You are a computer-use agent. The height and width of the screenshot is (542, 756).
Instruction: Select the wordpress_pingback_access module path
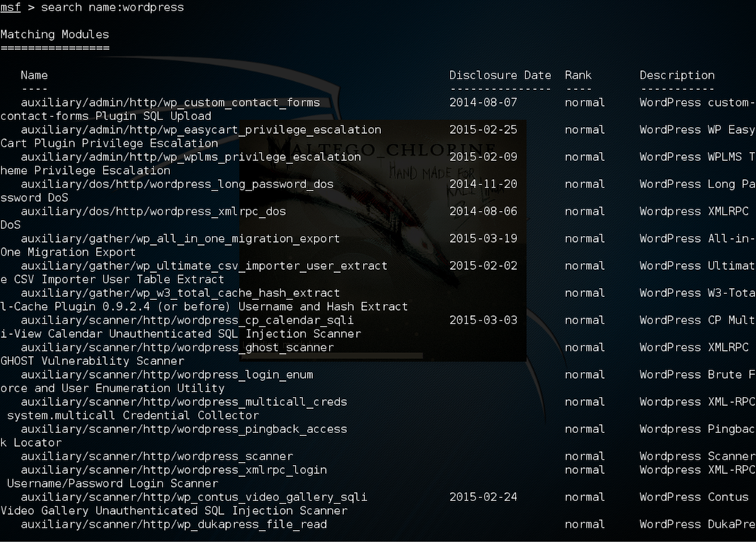[184, 429]
